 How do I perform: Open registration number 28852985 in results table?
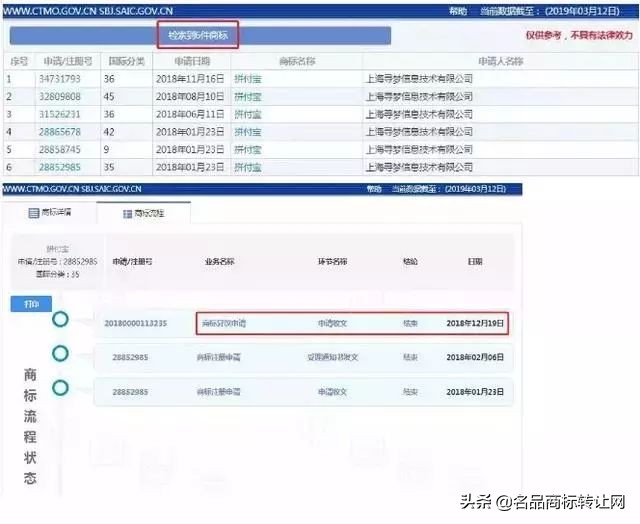click(x=60, y=167)
